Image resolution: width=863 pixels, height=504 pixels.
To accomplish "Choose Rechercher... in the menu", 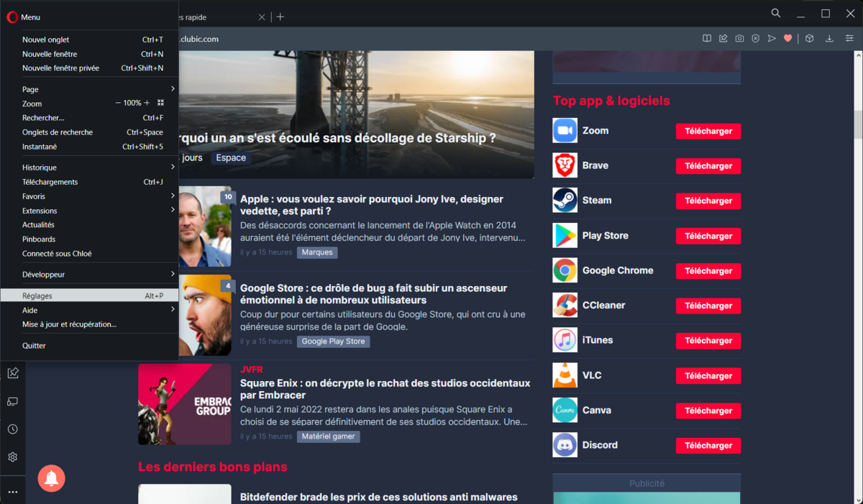I will coord(89,118).
